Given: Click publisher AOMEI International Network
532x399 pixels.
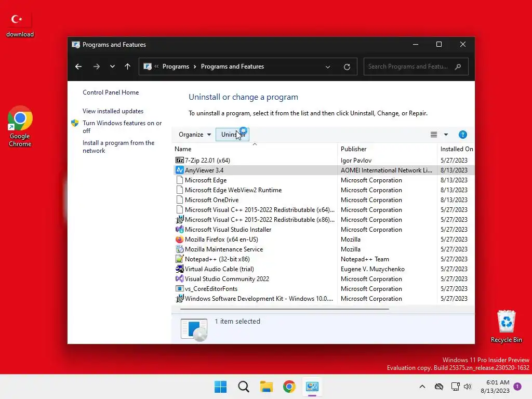Looking at the screenshot, I should tap(387, 170).
